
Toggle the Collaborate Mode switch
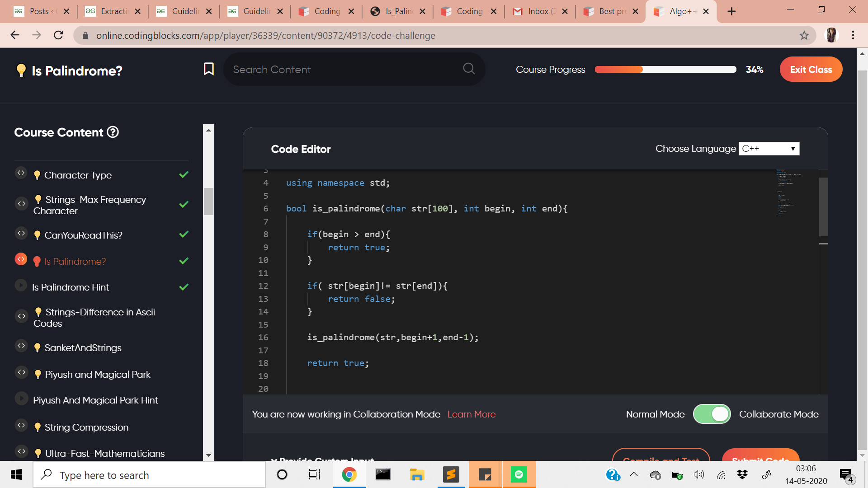[712, 414]
